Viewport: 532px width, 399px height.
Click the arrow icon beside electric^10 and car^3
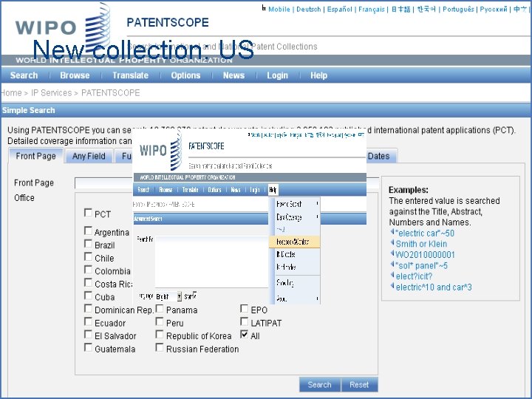(392, 286)
